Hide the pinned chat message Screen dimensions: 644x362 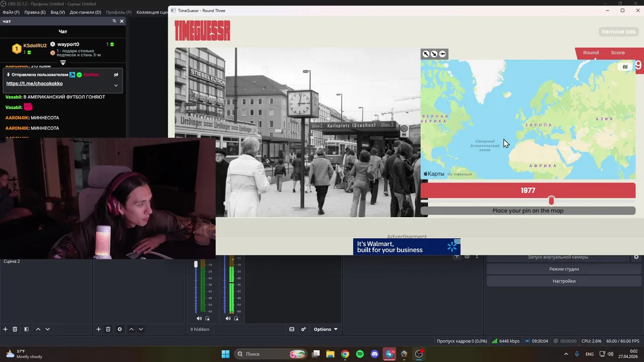pos(116,74)
